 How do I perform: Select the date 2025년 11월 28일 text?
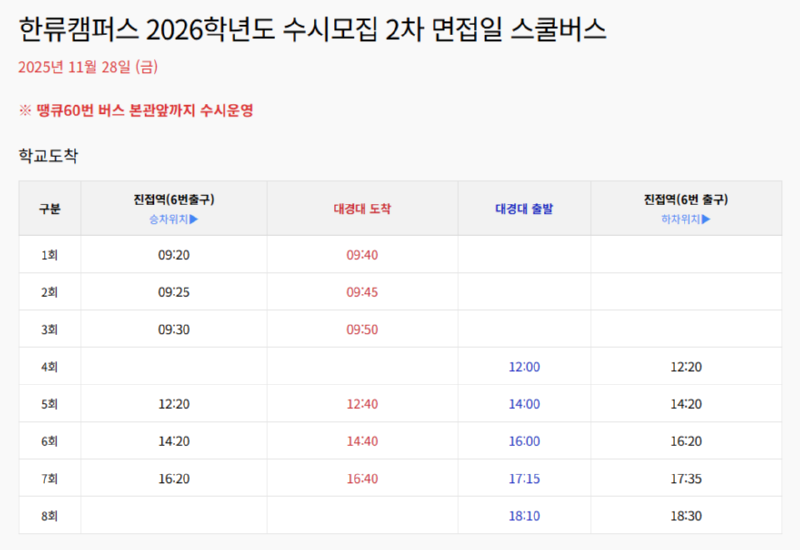88,68
